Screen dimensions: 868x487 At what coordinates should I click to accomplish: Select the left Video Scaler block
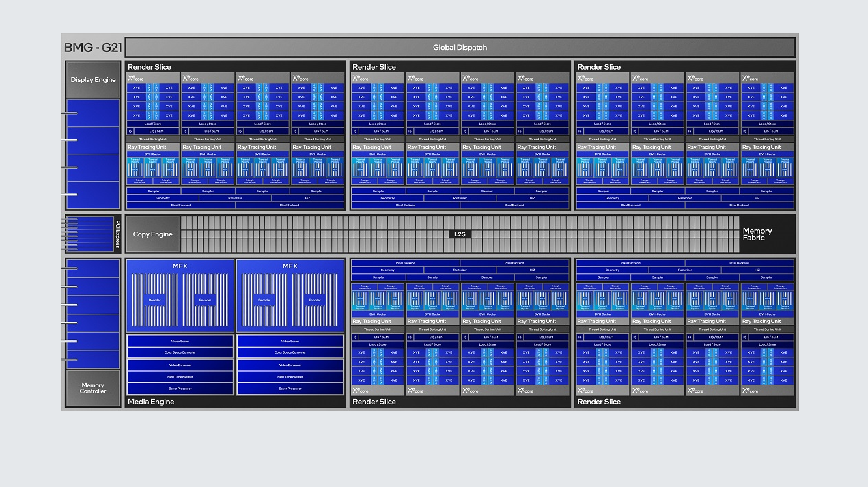180,341
